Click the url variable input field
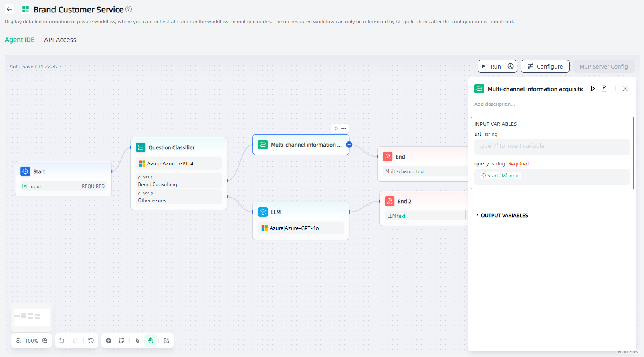644x357 pixels. click(x=552, y=146)
